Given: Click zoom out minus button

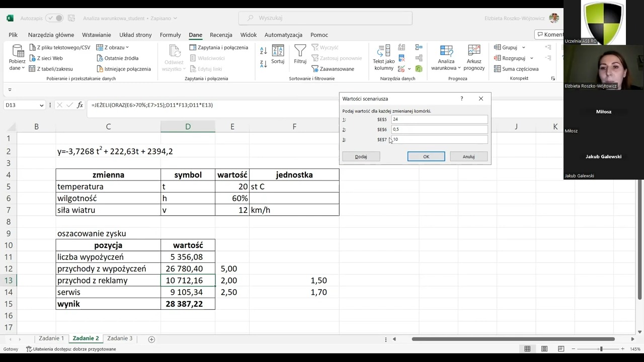Looking at the screenshot, I should [x=574, y=349].
